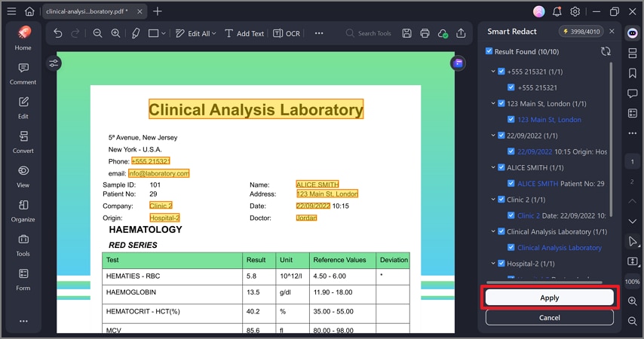Image resolution: width=644 pixels, height=339 pixels.
Task: Select the rectangle shape tool
Action: tap(154, 33)
